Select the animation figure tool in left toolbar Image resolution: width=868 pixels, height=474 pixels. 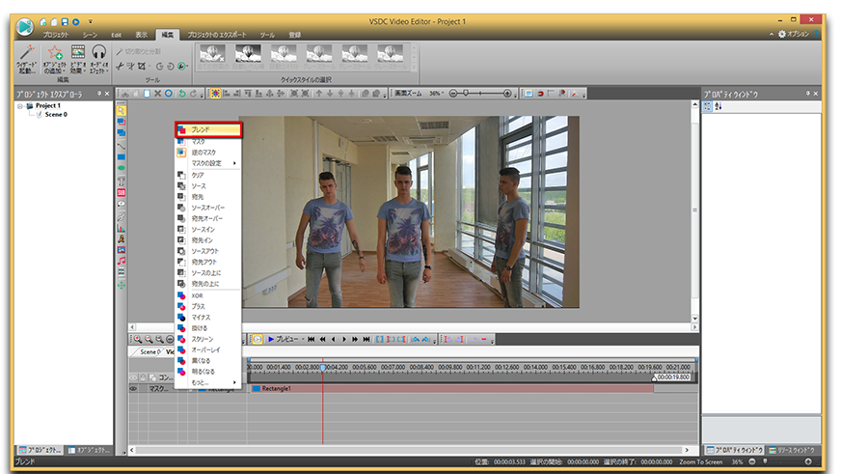pyautogui.click(x=121, y=239)
